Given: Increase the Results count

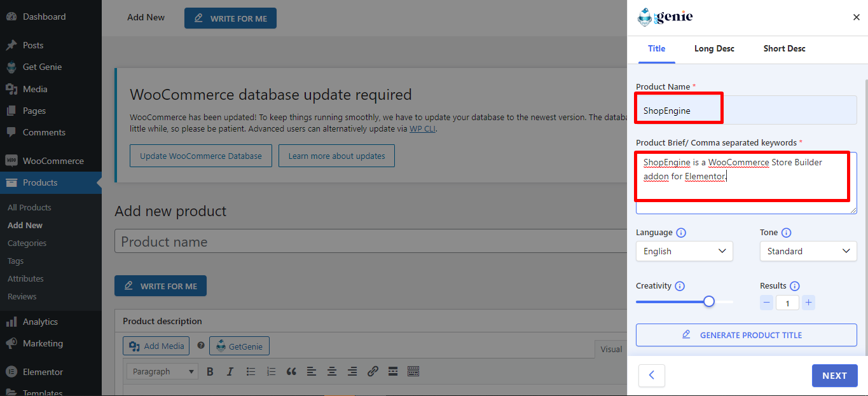Looking at the screenshot, I should click(x=808, y=303).
